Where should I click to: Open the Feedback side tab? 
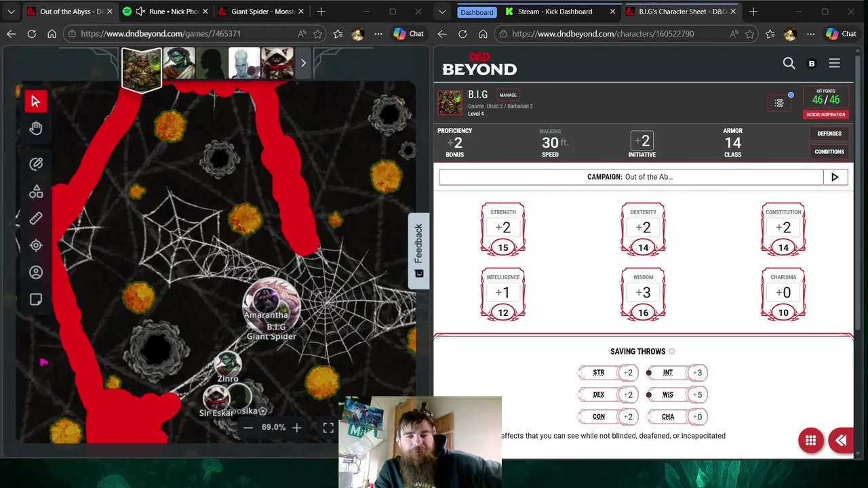418,251
